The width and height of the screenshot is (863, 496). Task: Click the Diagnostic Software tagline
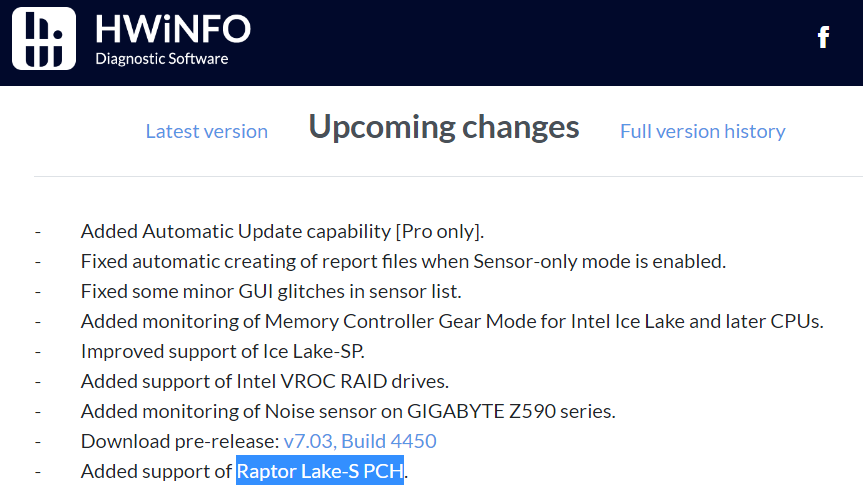coord(161,59)
